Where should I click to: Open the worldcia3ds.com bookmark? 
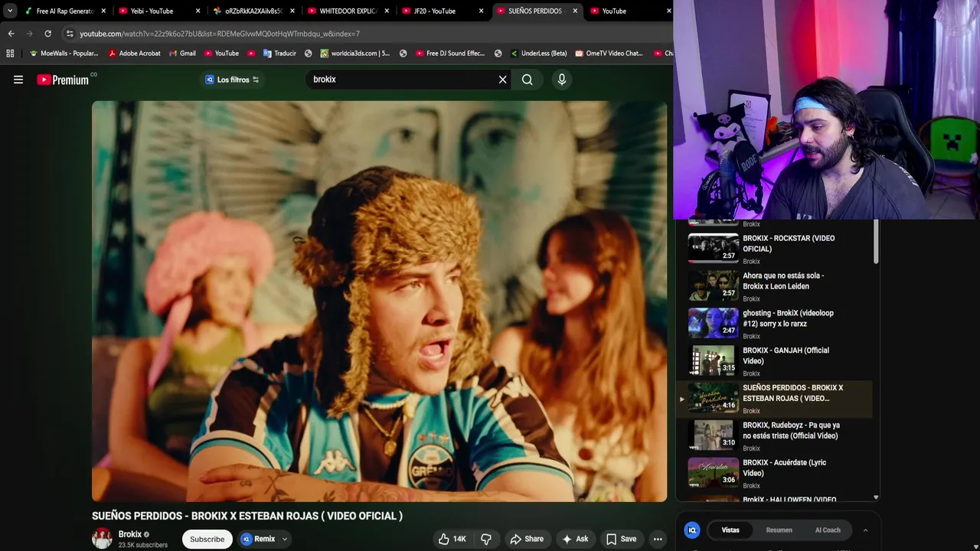tap(355, 54)
